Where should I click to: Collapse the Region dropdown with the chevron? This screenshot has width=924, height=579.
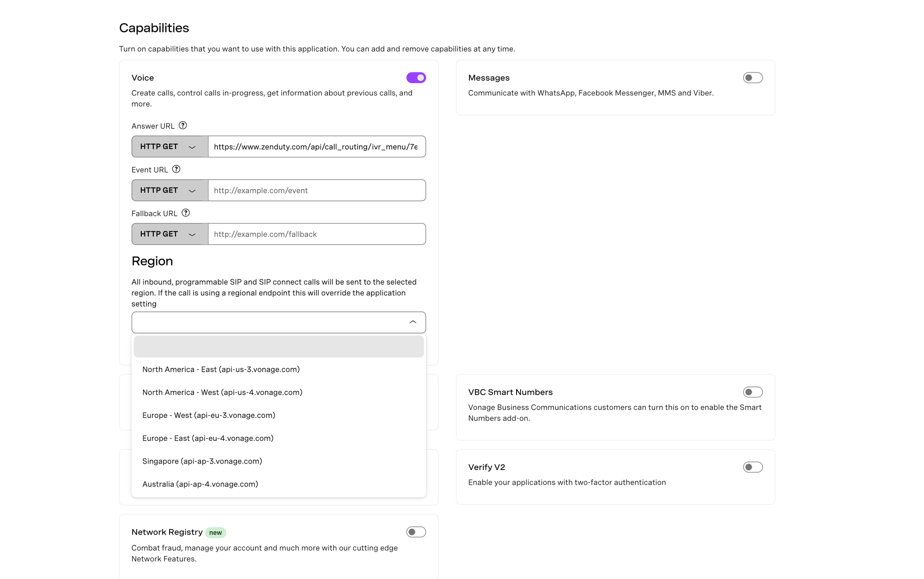coord(413,322)
